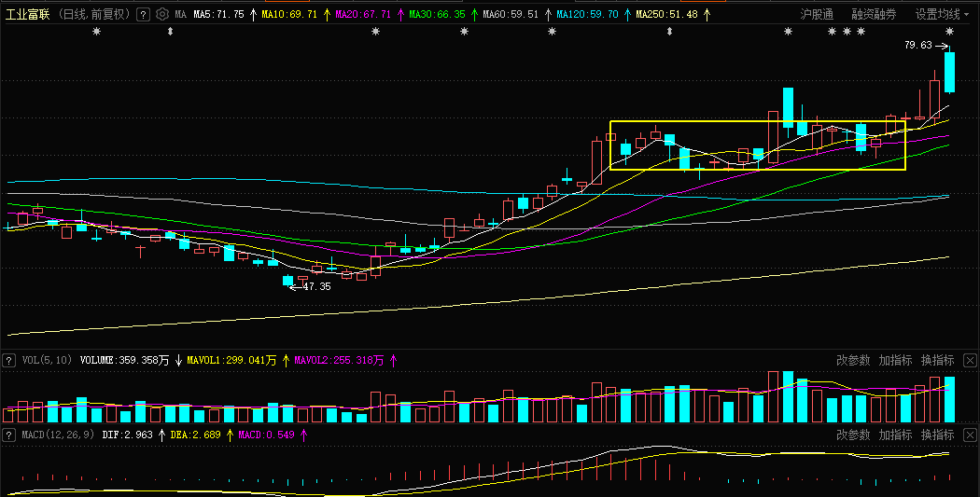Close the MACD indicator panel

click(970, 435)
